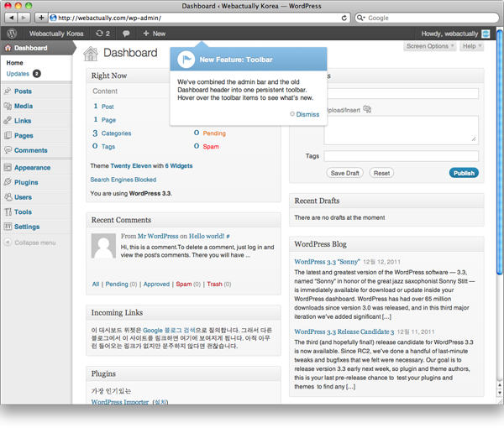Click the Recent Drafts widget header
Viewport: 504px width, 428px height.
(x=386, y=201)
